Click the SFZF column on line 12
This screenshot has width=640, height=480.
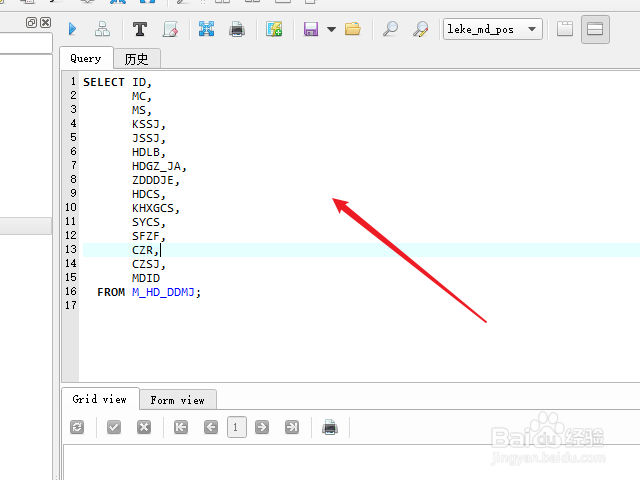click(x=146, y=236)
